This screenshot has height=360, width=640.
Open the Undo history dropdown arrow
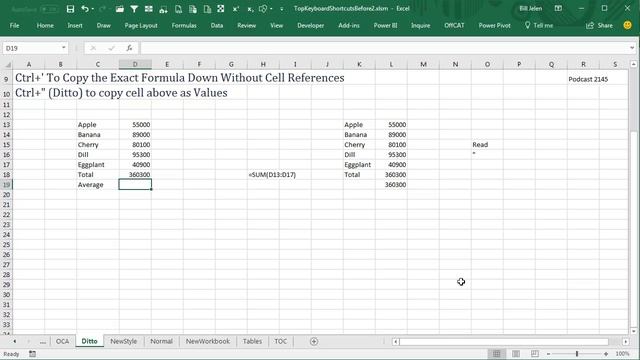pos(93,9)
